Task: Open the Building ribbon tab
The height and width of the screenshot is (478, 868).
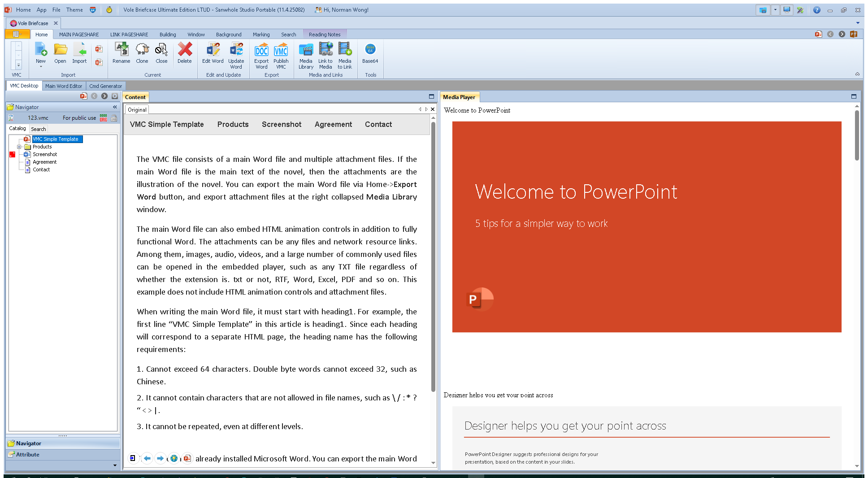Action: (168, 35)
